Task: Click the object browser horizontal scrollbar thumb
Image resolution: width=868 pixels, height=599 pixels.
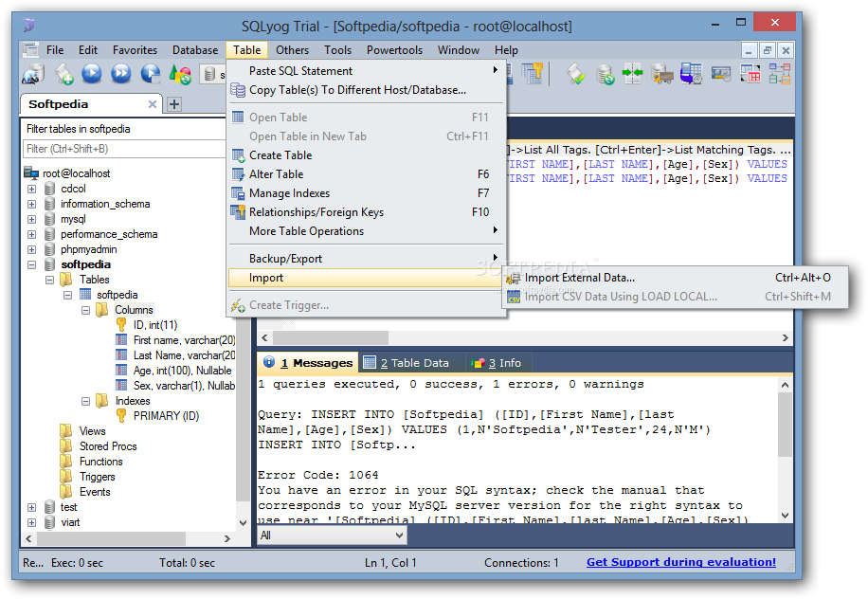Action: (x=111, y=538)
